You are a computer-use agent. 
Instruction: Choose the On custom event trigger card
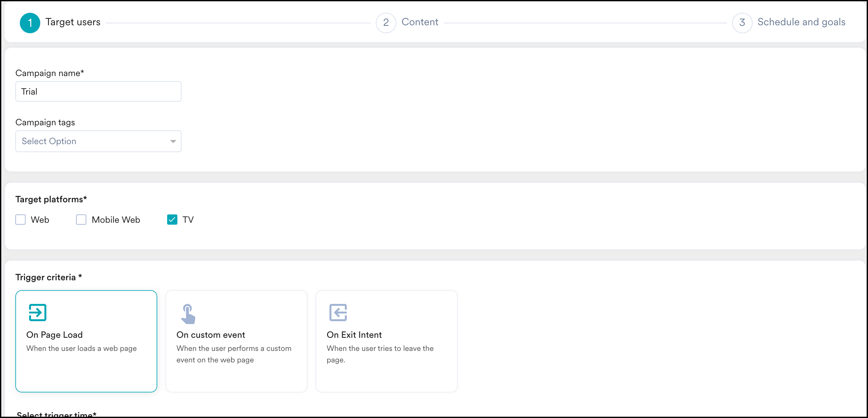click(x=236, y=341)
